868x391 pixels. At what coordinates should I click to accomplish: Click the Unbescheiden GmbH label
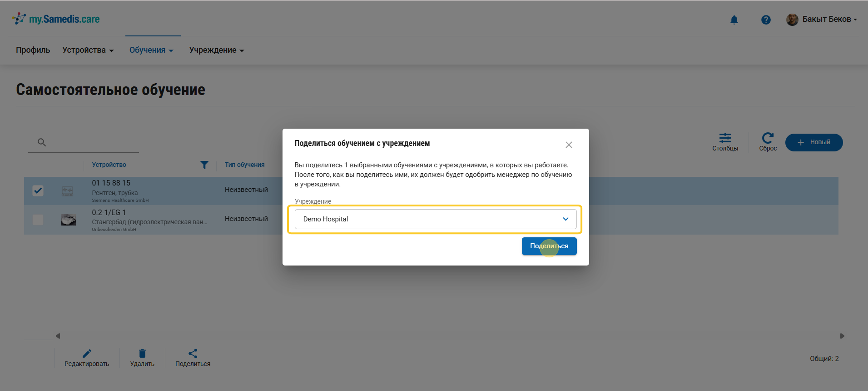coord(114,230)
